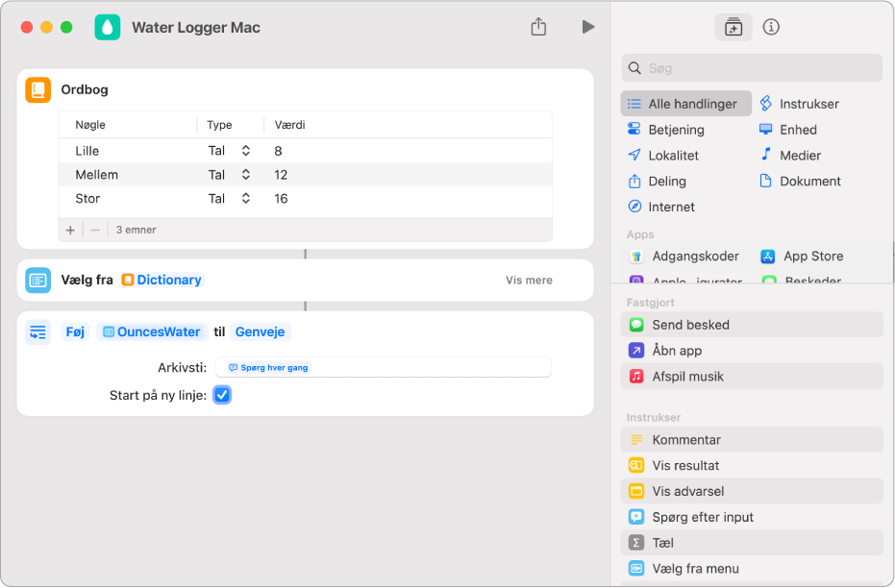Click the Water Logger Mac droplet icon
This screenshot has width=895, height=588.
(108, 27)
